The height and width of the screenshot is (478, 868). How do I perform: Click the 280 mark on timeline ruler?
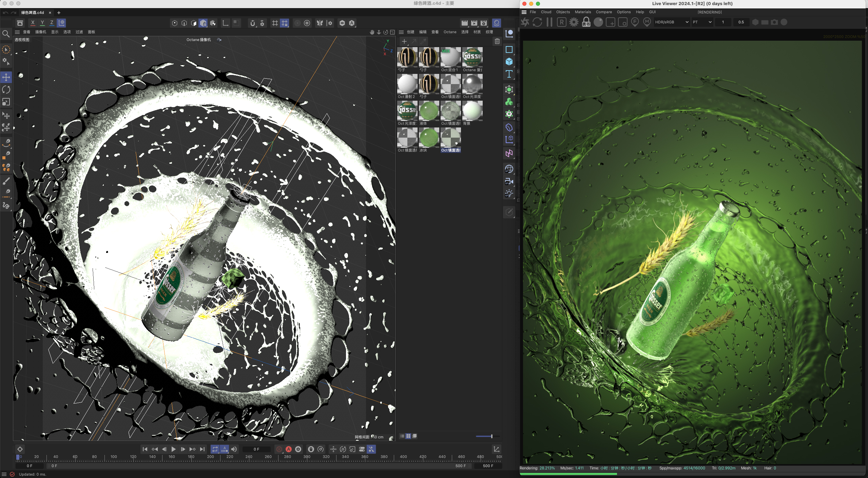[x=287, y=457]
